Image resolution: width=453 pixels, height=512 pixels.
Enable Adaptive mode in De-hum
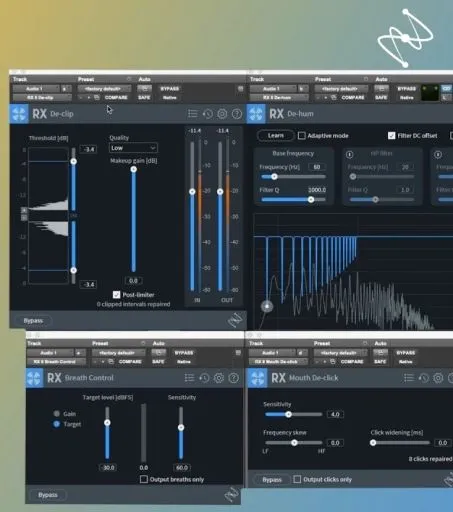(301, 136)
